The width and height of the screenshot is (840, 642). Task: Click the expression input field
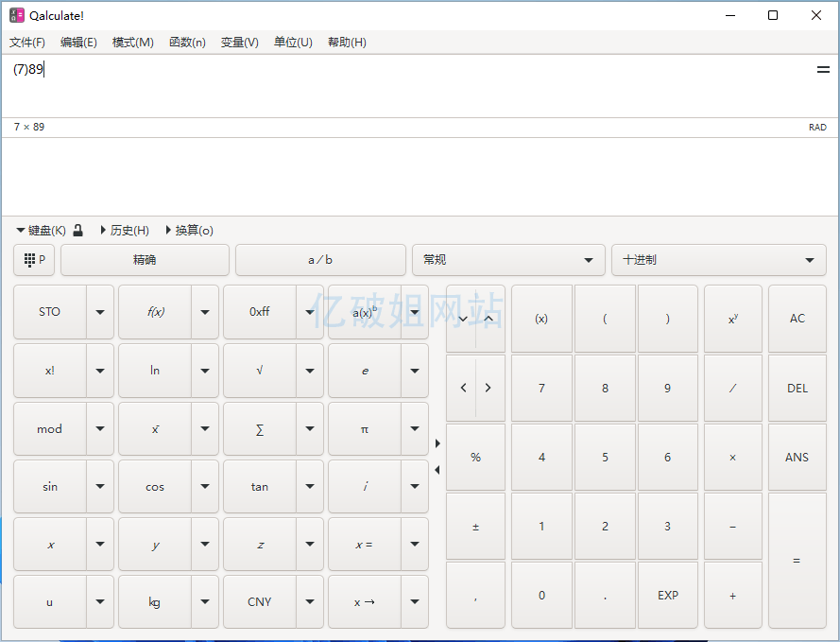point(406,85)
